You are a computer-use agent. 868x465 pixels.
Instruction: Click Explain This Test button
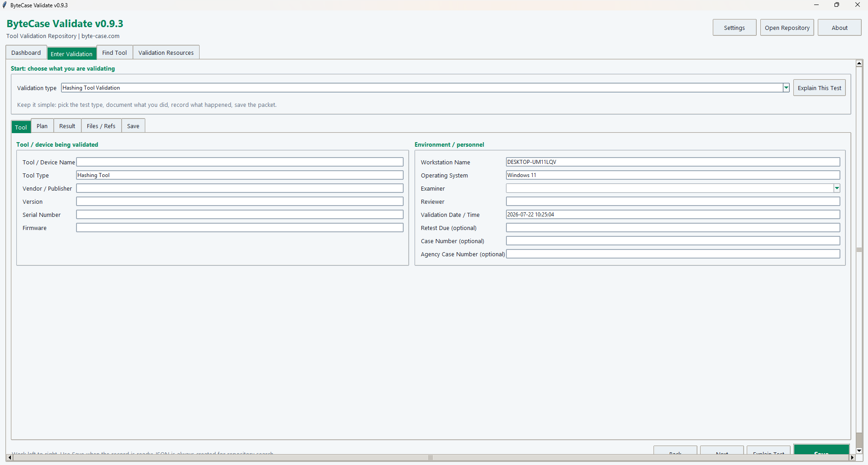819,88
